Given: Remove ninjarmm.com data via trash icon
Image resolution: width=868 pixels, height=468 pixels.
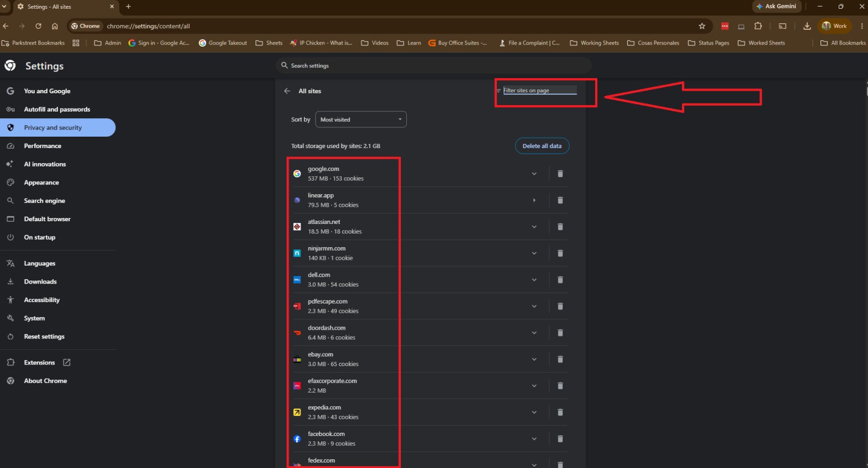Looking at the screenshot, I should (x=560, y=253).
